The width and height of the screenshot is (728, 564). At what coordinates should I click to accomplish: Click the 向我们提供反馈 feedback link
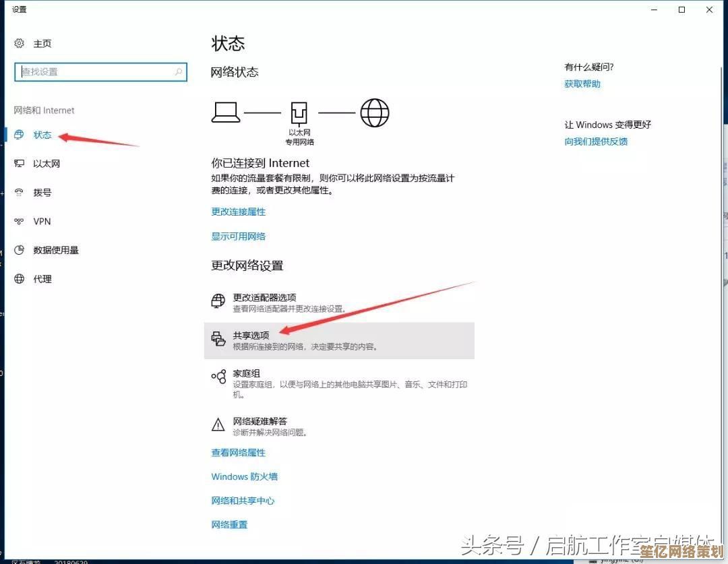tap(596, 142)
